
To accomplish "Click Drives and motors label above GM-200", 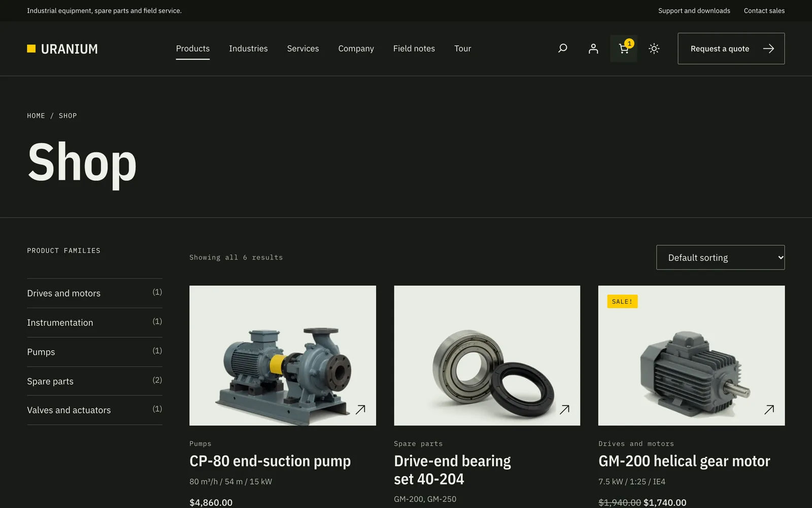I will click(636, 443).
